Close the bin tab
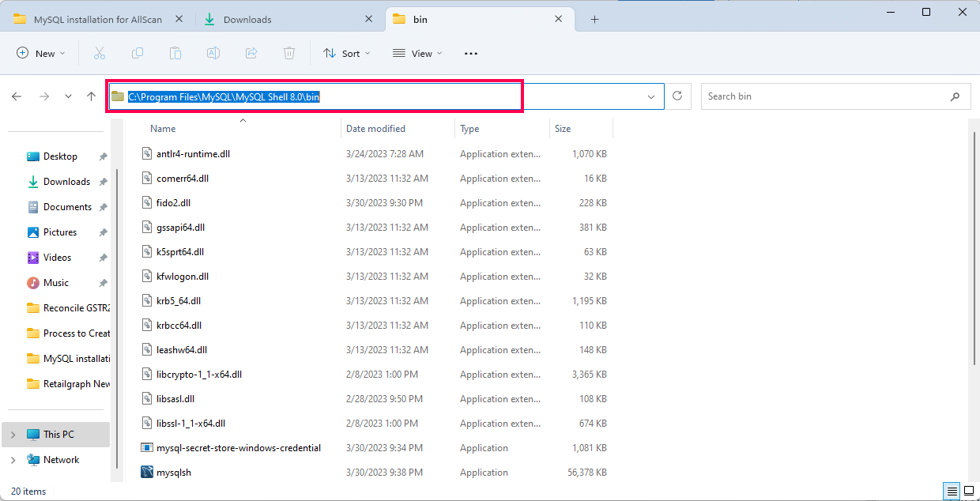Screen dimensions: 980x501 pos(558,20)
